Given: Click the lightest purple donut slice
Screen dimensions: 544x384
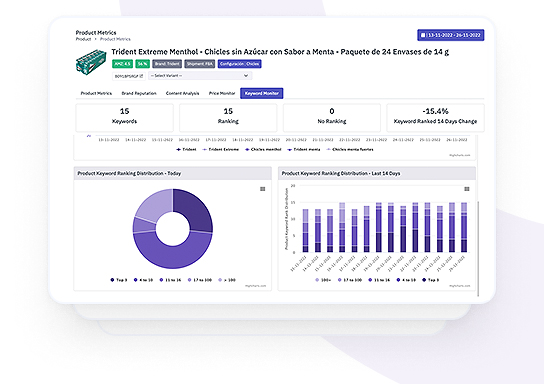Looking at the screenshot, I should coord(153,205).
